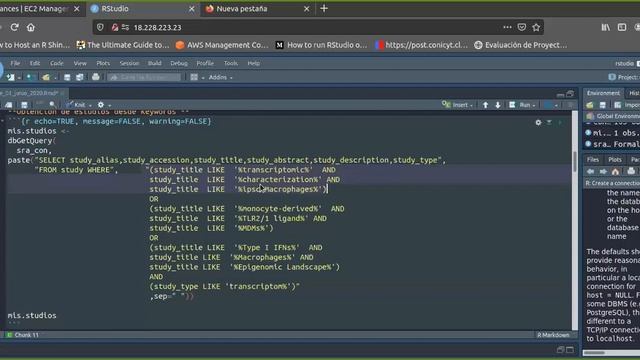
Task: Open the Pocket save icon
Action: coord(522,27)
